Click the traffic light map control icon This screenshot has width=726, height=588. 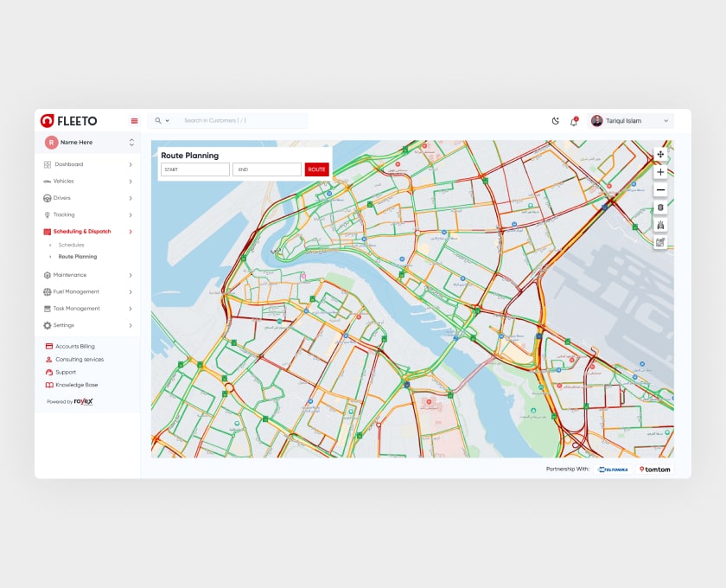pos(660,208)
